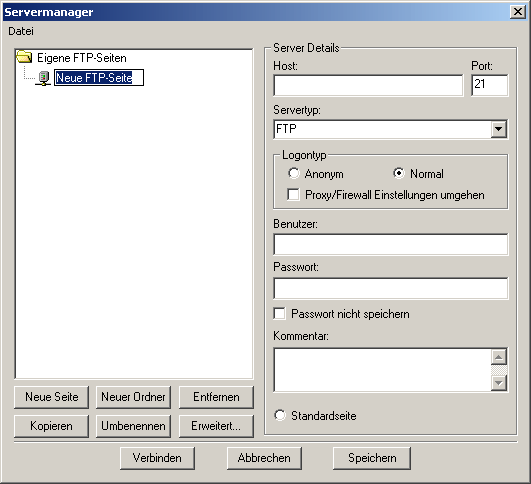Image resolution: width=531 pixels, height=484 pixels.
Task: Click the Kopieren button
Action: pyautogui.click(x=51, y=426)
